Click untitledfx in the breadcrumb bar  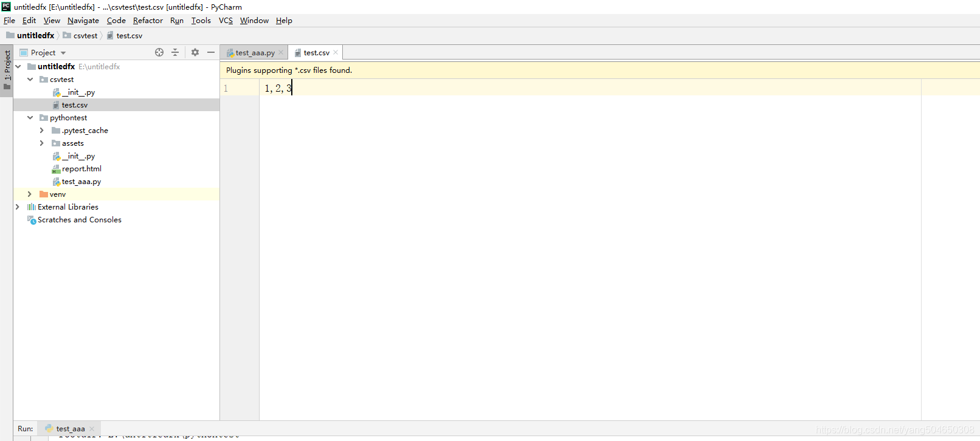[x=35, y=35]
